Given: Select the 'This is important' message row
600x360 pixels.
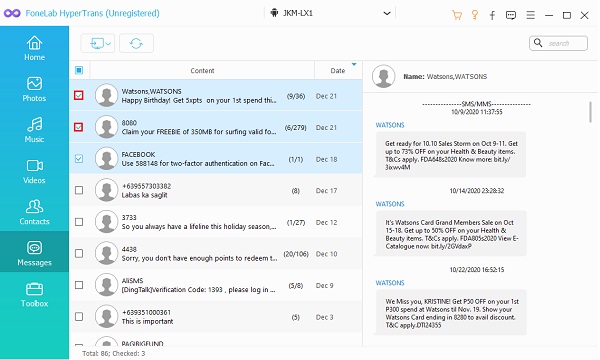Looking at the screenshot, I should [x=216, y=316].
